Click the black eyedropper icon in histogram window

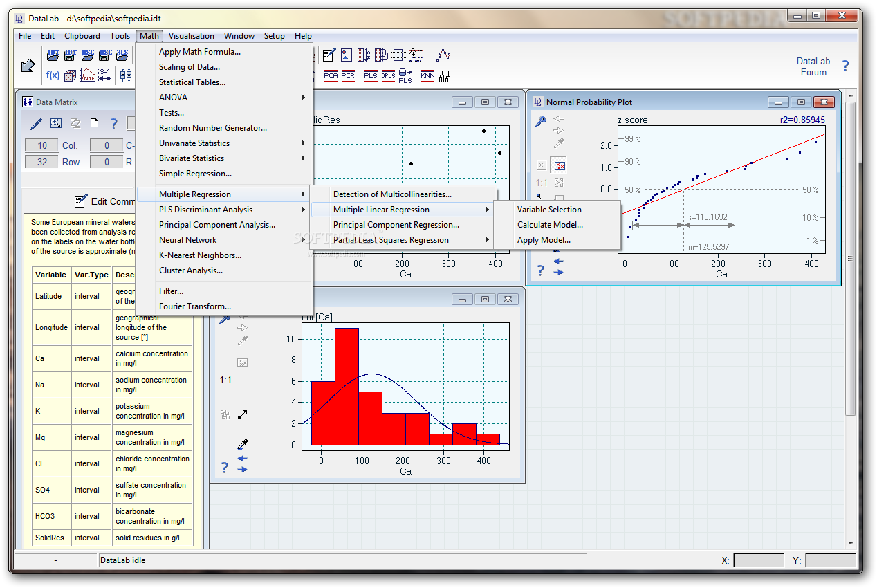[242, 445]
